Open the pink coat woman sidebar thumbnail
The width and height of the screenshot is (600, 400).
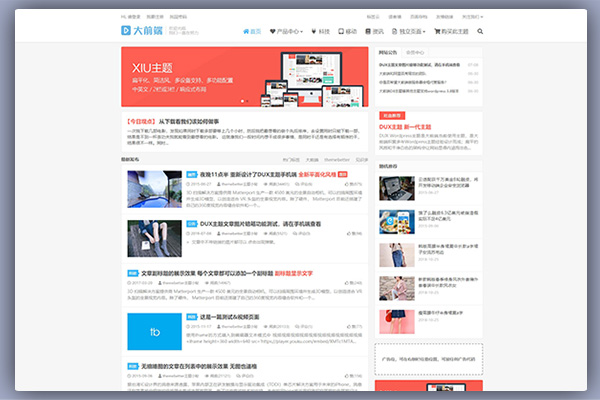click(397, 288)
